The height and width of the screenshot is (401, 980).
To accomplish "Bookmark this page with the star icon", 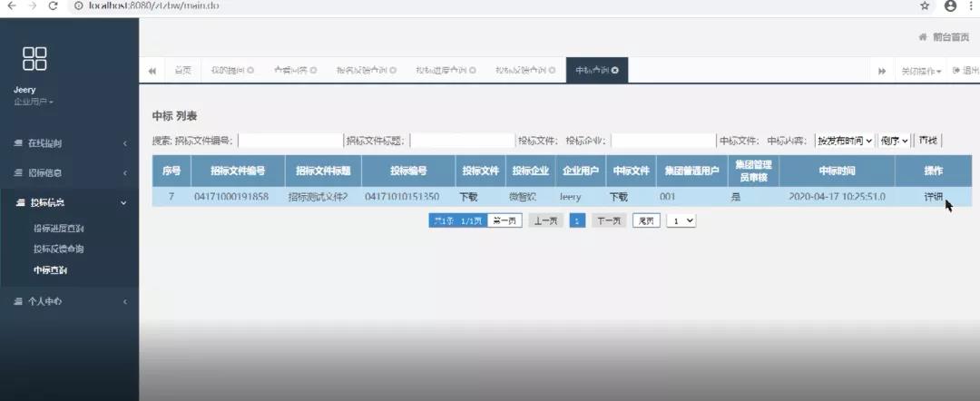I will pyautogui.click(x=925, y=5).
